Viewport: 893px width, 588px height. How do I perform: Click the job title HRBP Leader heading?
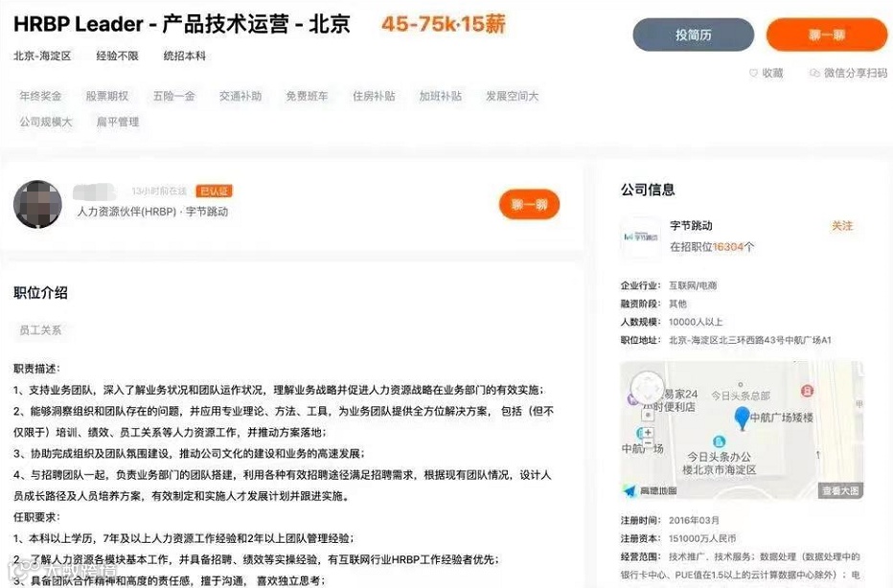click(x=182, y=24)
